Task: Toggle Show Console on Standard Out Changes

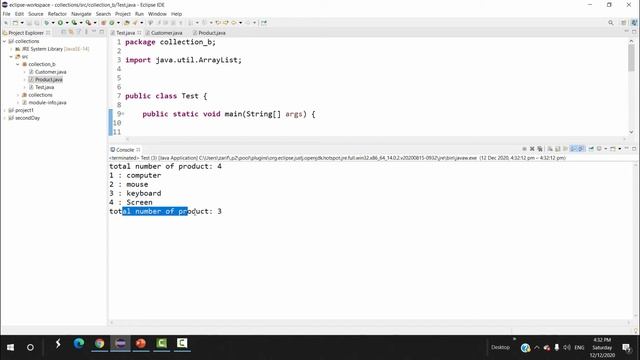Action: [x=573, y=149]
